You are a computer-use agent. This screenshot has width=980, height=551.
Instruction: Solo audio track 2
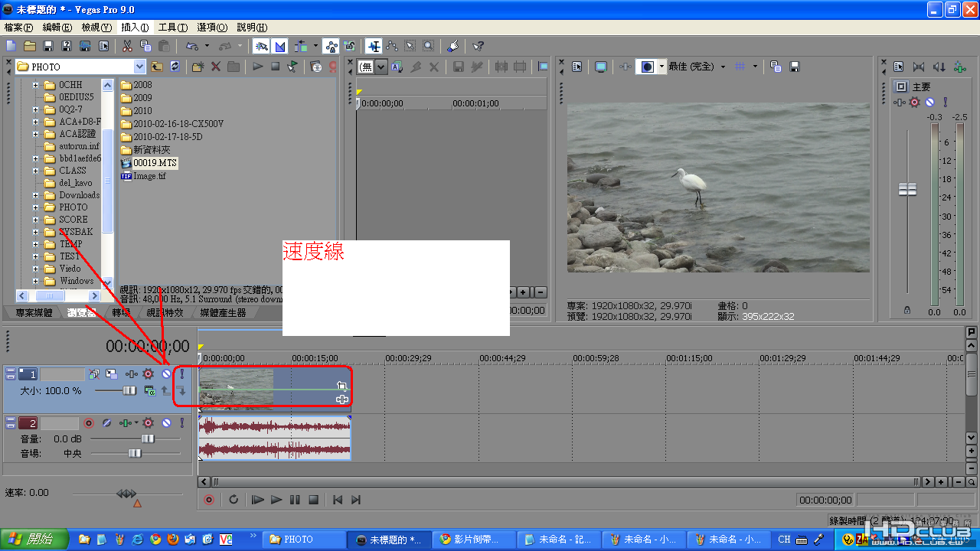181,422
